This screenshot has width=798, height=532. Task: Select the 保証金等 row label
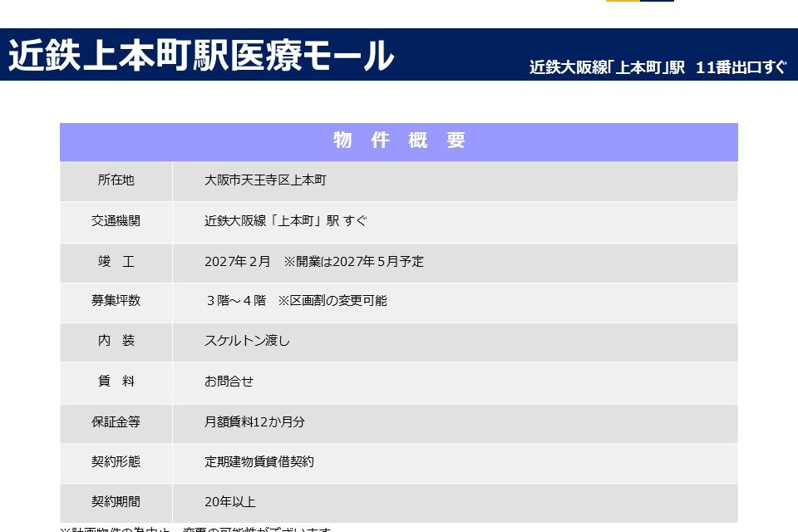pyautogui.click(x=116, y=422)
